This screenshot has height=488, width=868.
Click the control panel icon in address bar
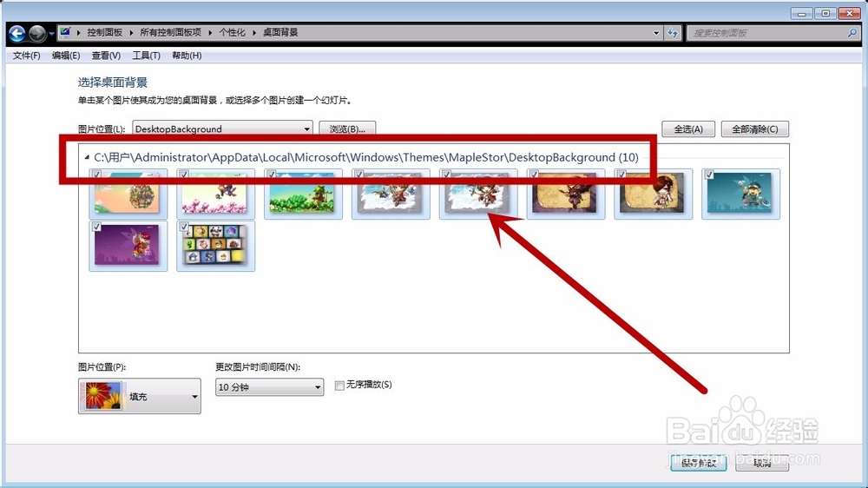pos(65,32)
